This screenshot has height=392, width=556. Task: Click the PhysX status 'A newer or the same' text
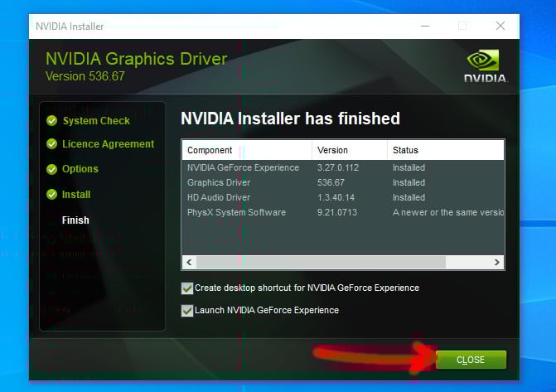(x=448, y=212)
